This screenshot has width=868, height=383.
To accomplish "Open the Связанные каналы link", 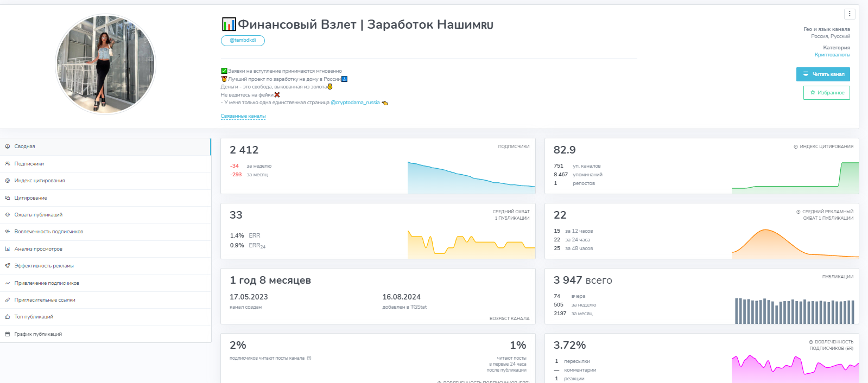I will coord(243,116).
